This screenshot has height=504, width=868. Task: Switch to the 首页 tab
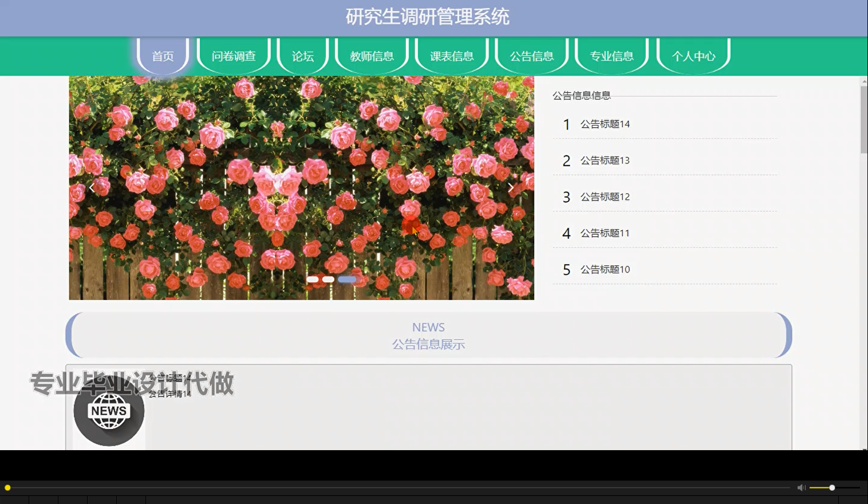coord(163,56)
